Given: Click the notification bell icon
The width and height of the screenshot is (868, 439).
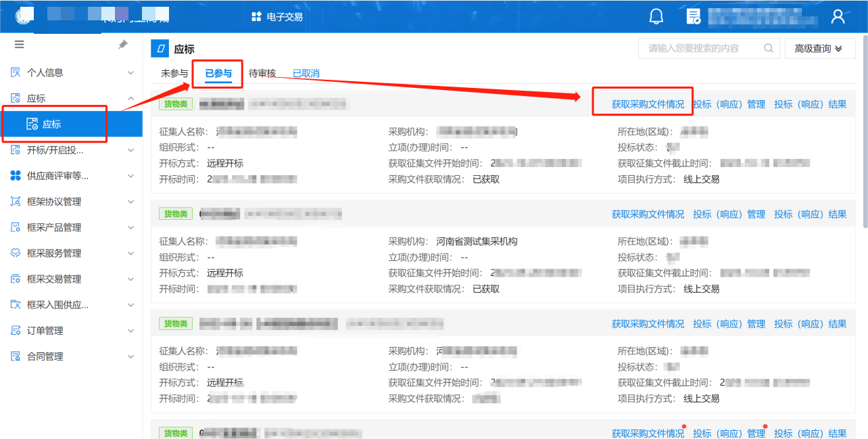Looking at the screenshot, I should (x=656, y=17).
